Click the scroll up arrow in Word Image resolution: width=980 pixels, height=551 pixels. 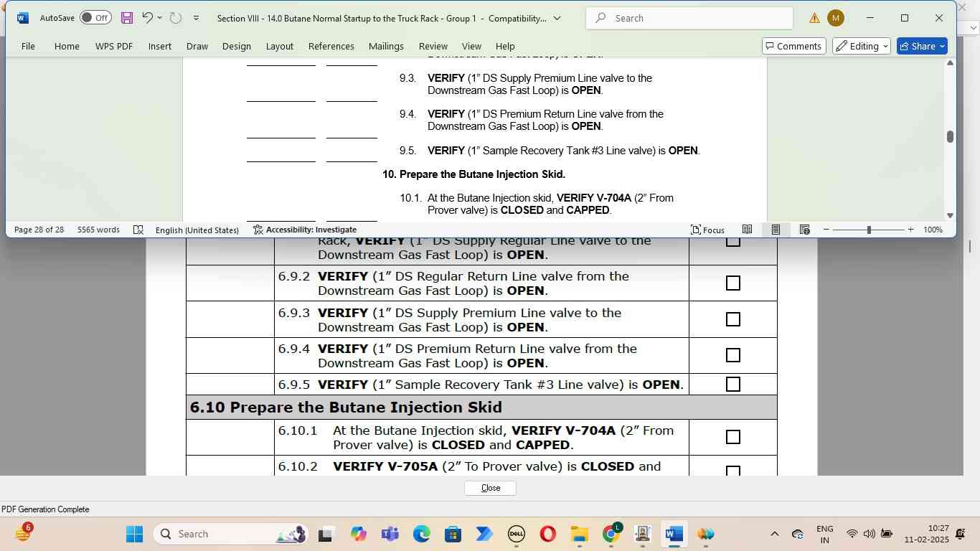950,63
